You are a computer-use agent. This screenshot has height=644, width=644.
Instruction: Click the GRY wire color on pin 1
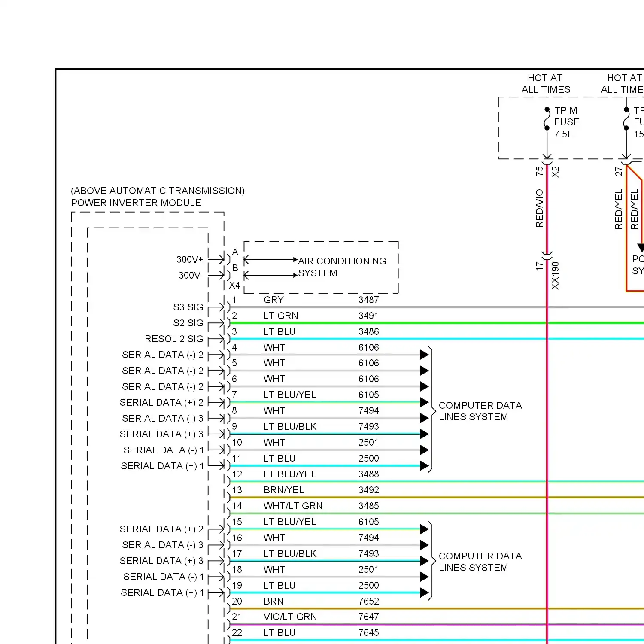coord(273,300)
